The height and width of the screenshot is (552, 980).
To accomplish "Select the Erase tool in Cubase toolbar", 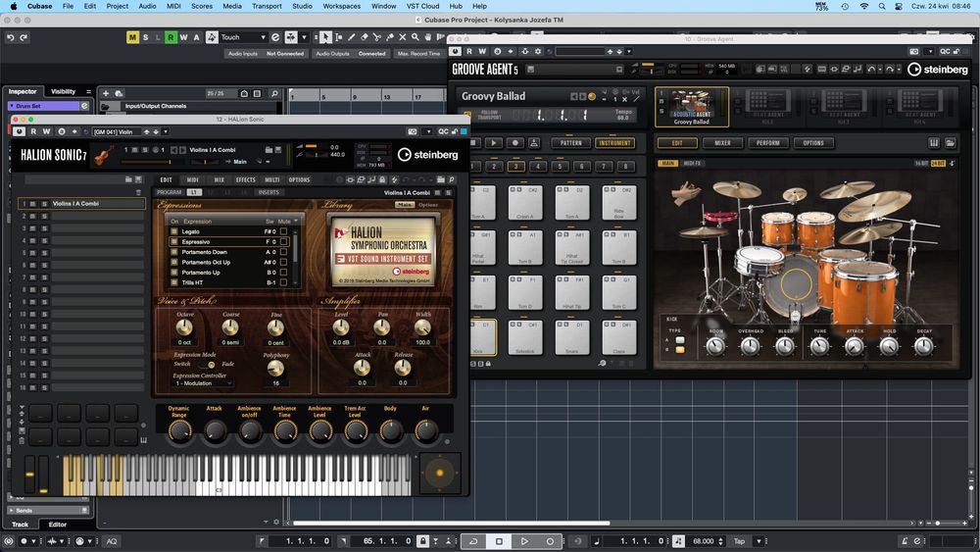I will pyautogui.click(x=365, y=37).
